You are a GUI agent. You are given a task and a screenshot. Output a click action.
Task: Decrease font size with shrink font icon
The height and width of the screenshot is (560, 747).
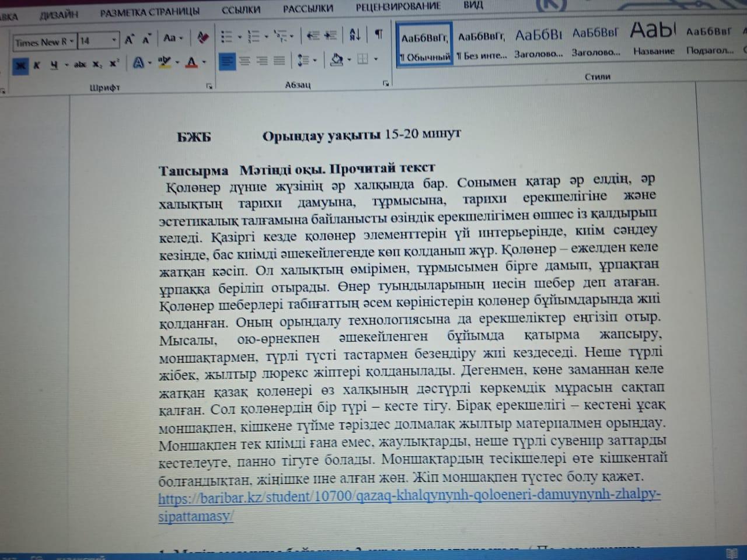click(146, 40)
